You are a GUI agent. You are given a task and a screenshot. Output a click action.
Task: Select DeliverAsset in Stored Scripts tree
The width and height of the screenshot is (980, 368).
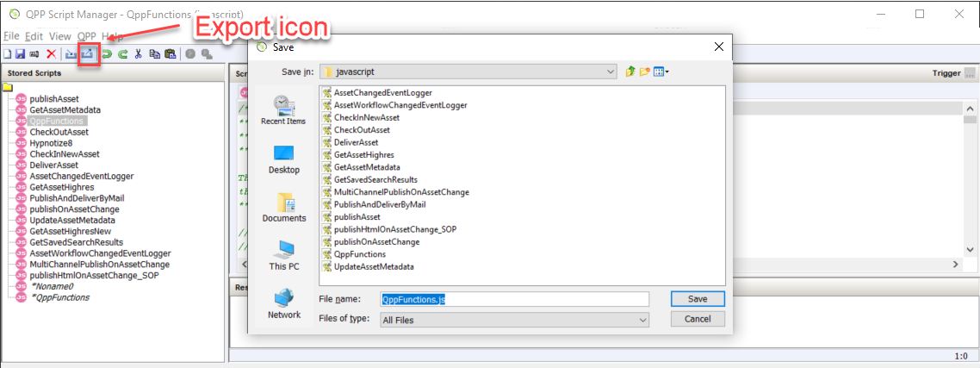tap(53, 165)
